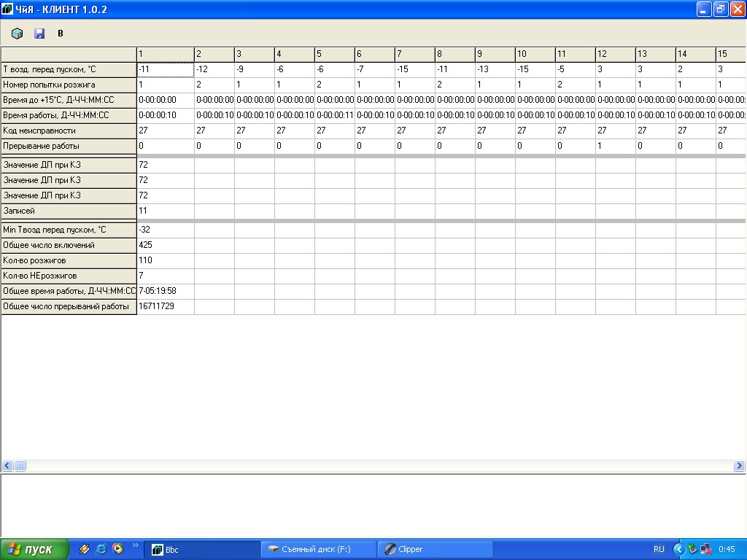Select the "Min Твозд перед пуском, °С" row header
Viewport: 747px width, 560px height.
69,230
